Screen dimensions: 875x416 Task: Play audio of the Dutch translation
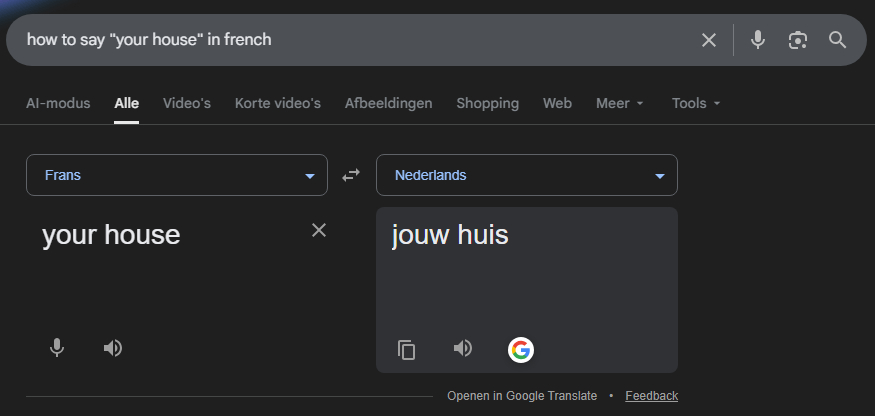pyautogui.click(x=462, y=348)
